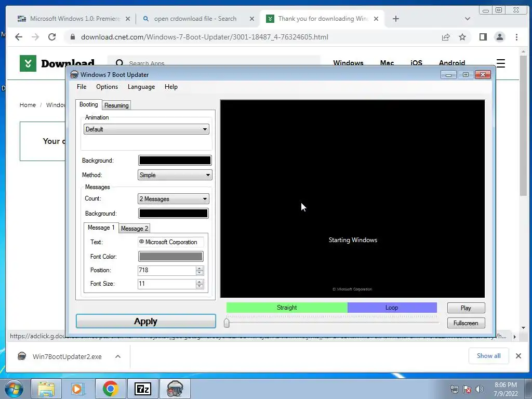This screenshot has height=399, width=532.
Task: Bookmark this page with the star icon
Action: pos(462,37)
